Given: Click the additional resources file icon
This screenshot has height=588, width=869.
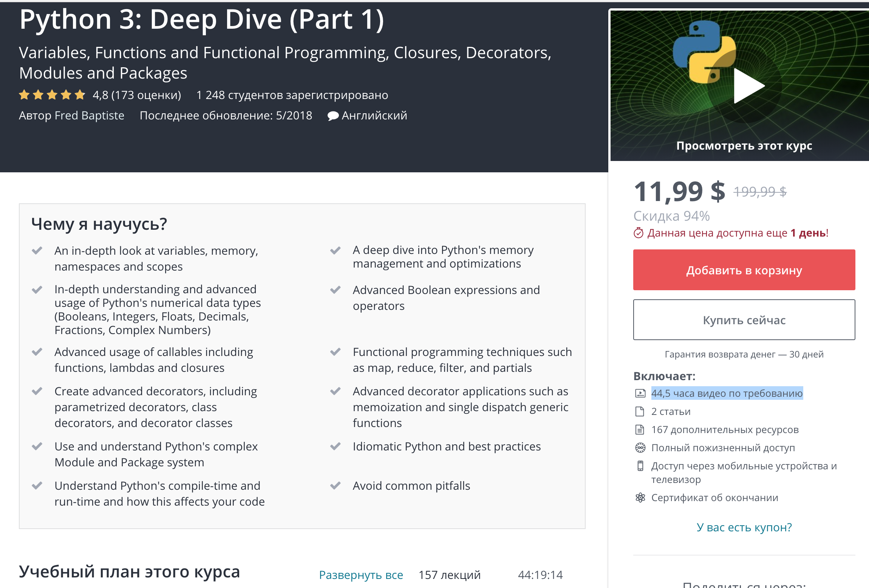Looking at the screenshot, I should tap(640, 430).
